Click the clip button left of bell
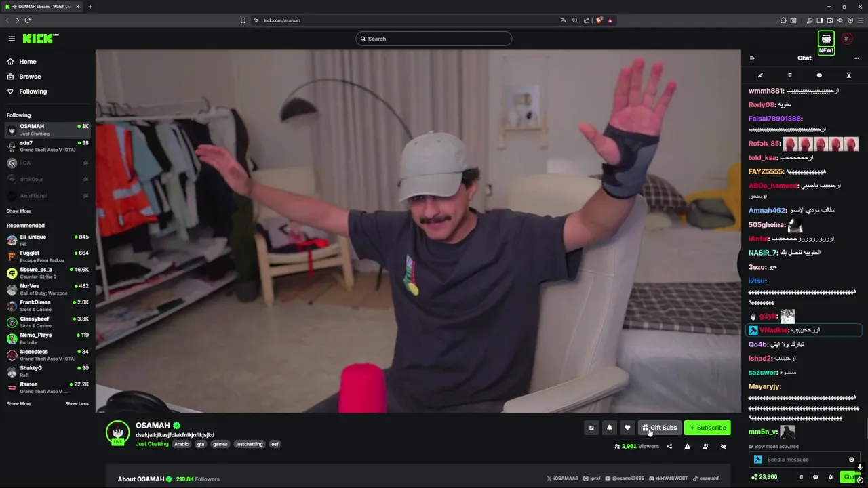 pyautogui.click(x=591, y=428)
